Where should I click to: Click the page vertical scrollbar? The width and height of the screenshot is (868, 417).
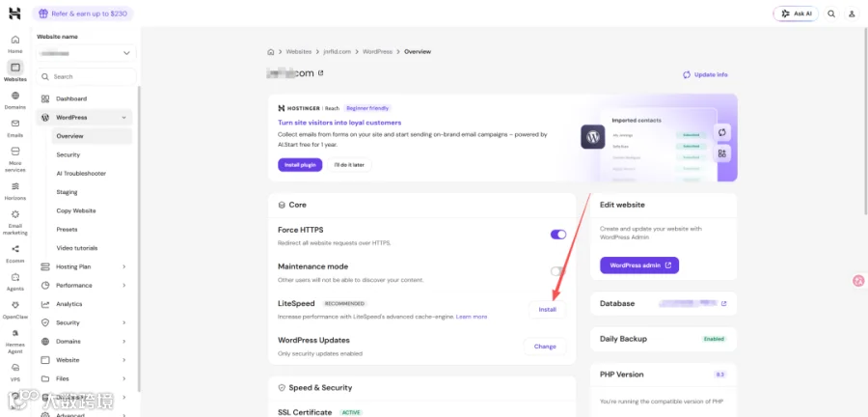[x=865, y=122]
